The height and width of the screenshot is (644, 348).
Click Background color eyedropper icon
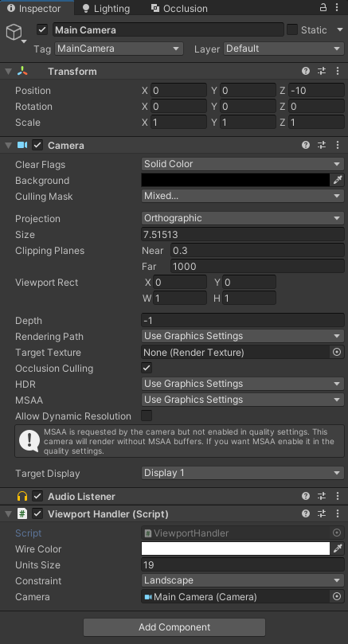point(338,180)
